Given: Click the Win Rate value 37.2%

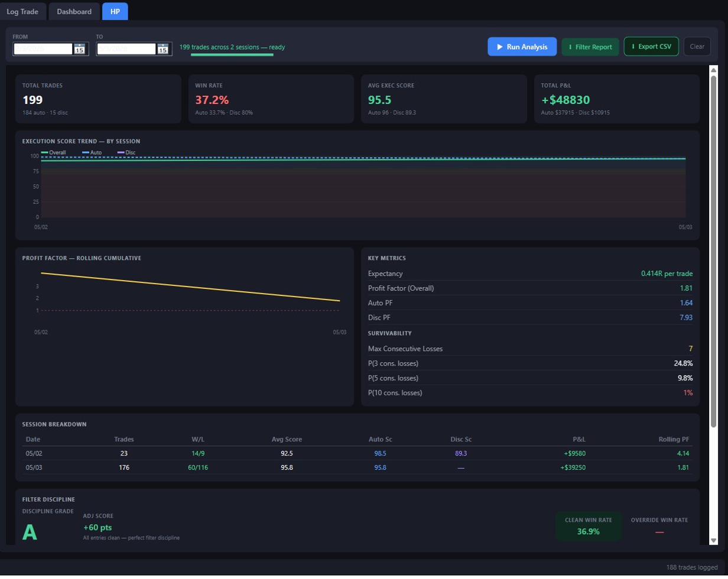Looking at the screenshot, I should click(212, 100).
